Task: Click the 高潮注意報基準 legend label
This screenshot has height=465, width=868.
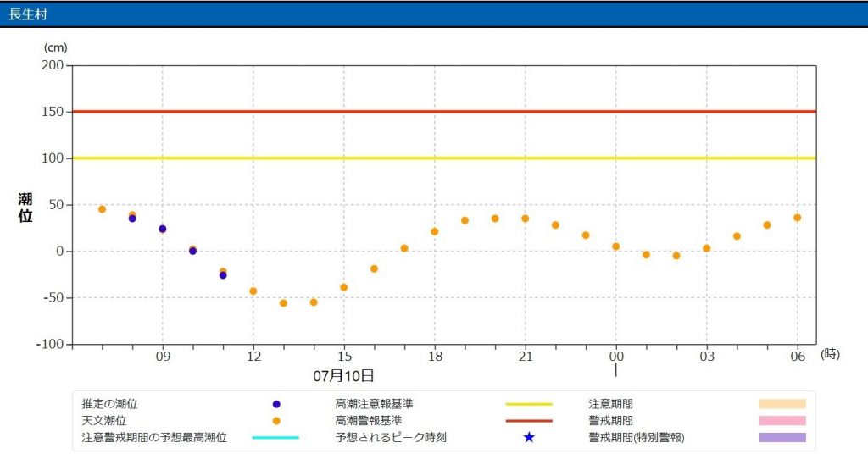Action: click(x=374, y=404)
